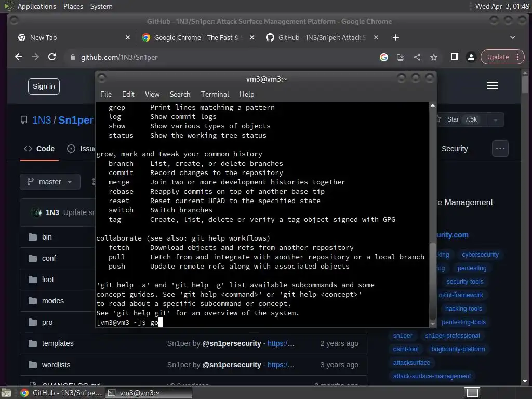This screenshot has width=532, height=399.
Task: Star the repository
Action: coord(460,119)
